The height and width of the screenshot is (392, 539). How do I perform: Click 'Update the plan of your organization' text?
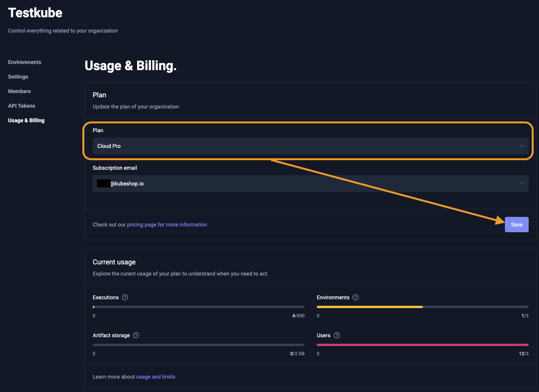pos(136,107)
